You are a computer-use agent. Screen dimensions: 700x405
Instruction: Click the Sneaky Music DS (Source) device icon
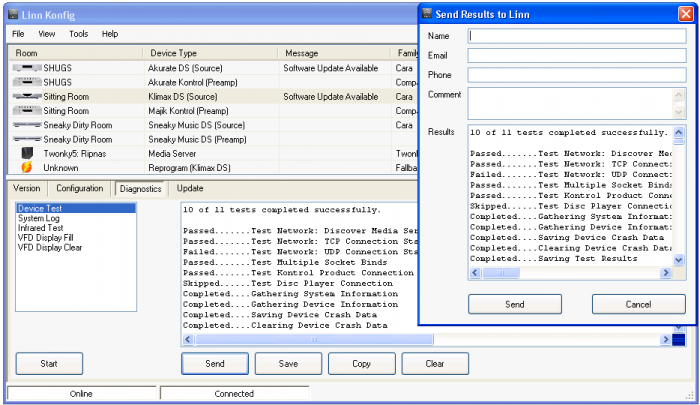point(27,125)
